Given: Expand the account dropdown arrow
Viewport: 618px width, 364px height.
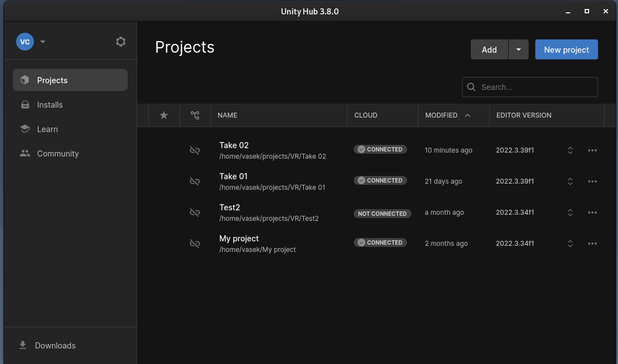Looking at the screenshot, I should pos(43,42).
